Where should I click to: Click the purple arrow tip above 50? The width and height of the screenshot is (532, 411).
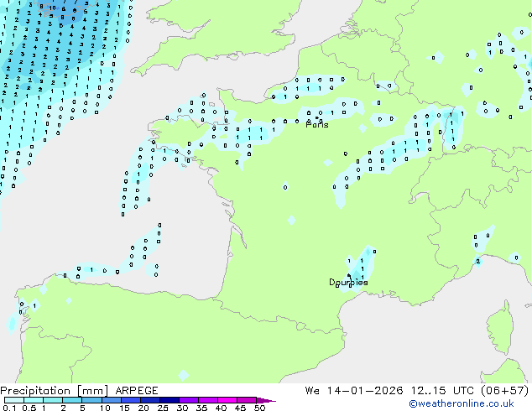(266, 400)
